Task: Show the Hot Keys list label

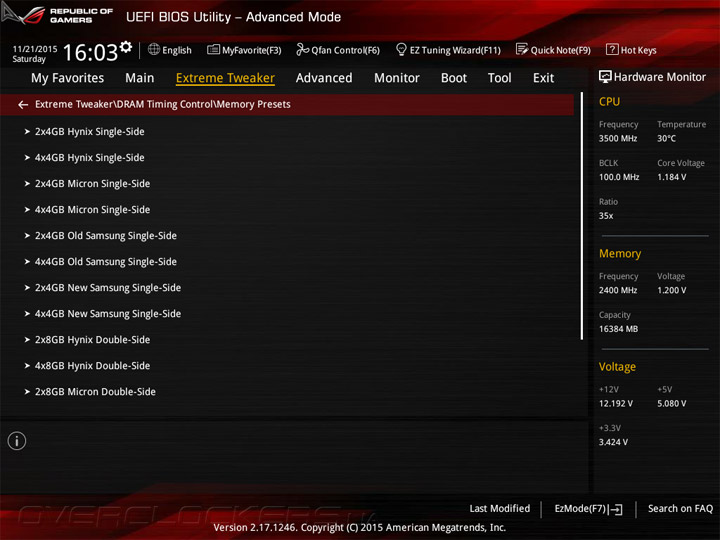Action: [639, 51]
